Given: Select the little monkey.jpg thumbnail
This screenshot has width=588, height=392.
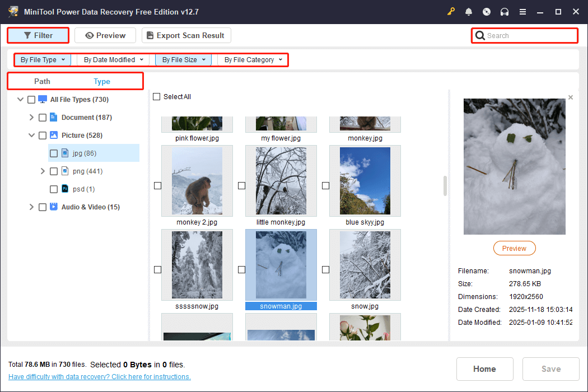Looking at the screenshot, I should (x=281, y=181).
